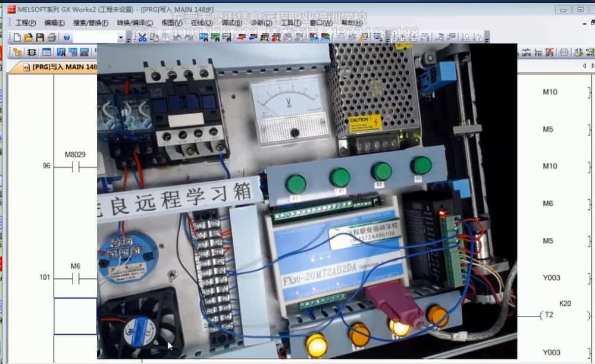Click the M8029 contact on rung 96
Screen dimensions: 595x364
point(76,167)
